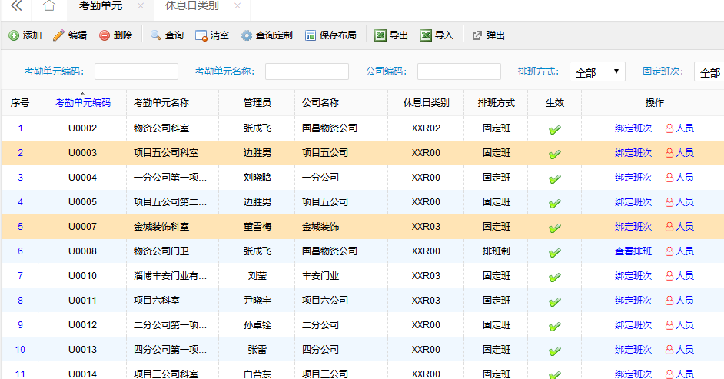Click company name 项目五公司 in row U0003
This screenshot has width=724, height=379.
(x=325, y=153)
